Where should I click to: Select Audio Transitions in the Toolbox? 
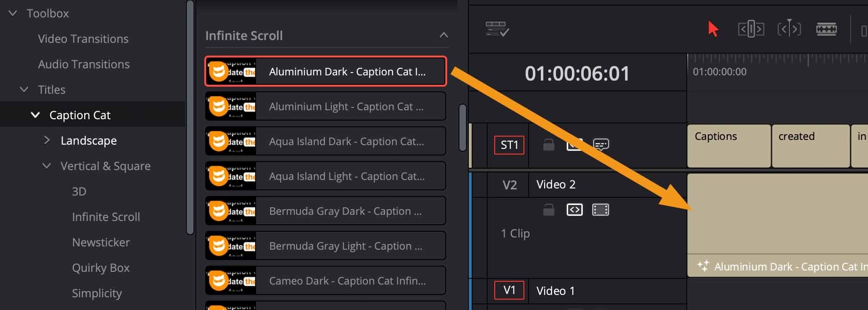[83, 64]
